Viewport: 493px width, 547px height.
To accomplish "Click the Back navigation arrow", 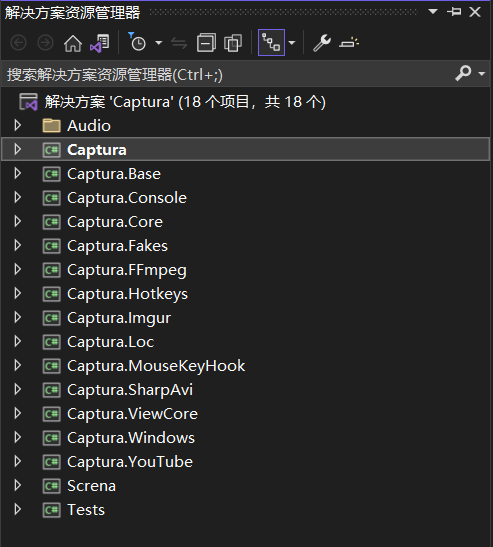I will 18,43.
